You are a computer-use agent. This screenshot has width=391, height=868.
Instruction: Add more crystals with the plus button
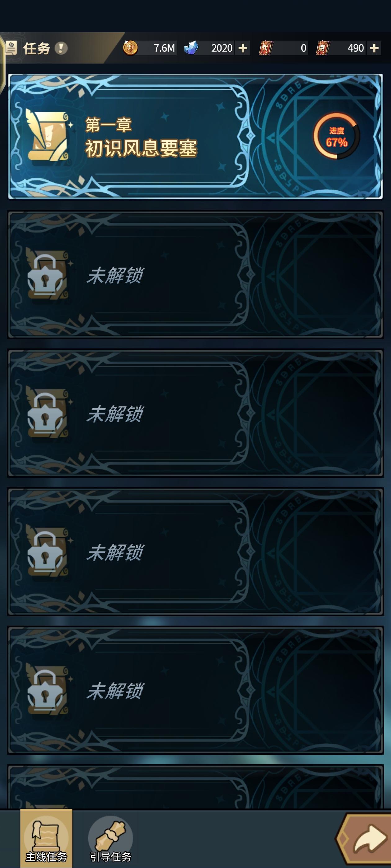243,48
